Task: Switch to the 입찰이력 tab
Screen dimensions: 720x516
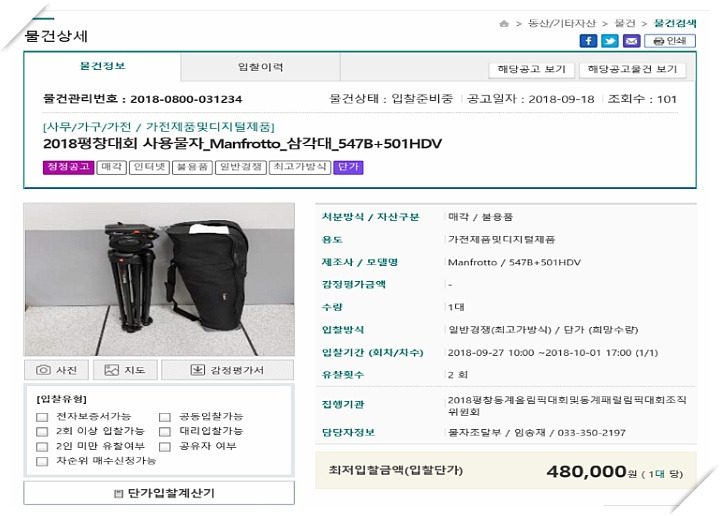Action: coord(260,67)
